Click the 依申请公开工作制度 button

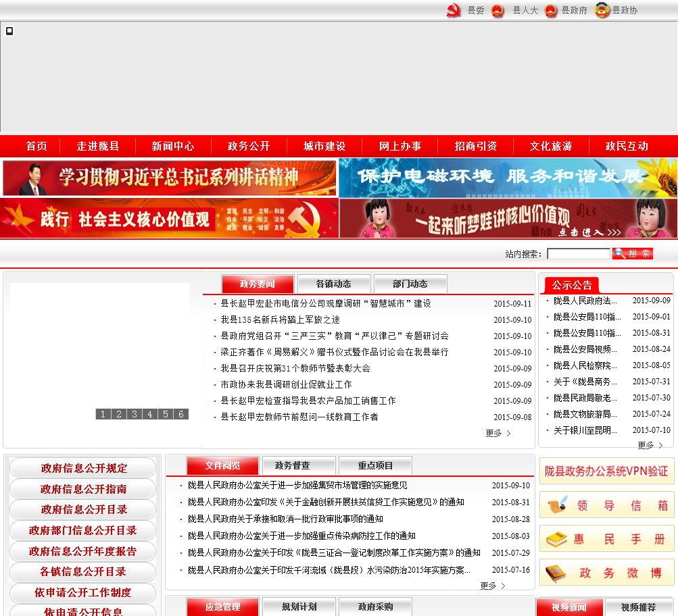coord(83,592)
